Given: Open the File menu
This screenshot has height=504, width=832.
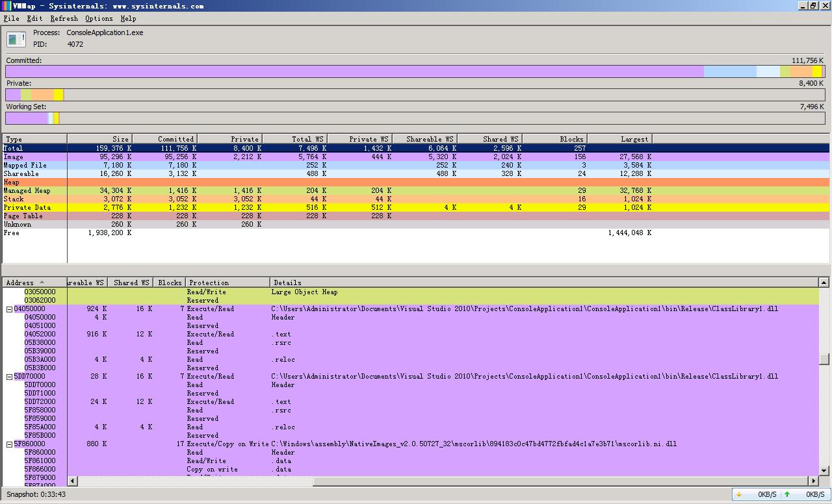Looking at the screenshot, I should (x=12, y=18).
